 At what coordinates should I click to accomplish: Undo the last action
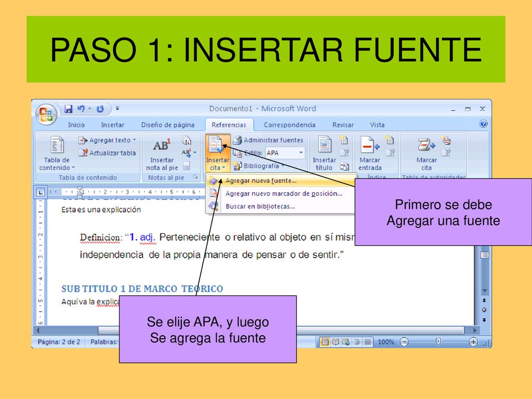[x=81, y=109]
